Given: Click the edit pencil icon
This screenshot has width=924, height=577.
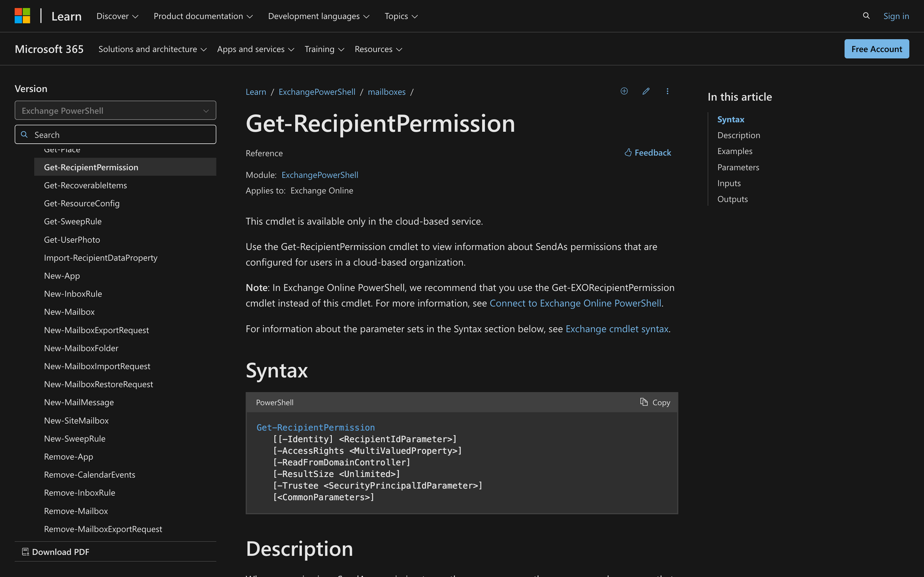Looking at the screenshot, I should 646,91.
